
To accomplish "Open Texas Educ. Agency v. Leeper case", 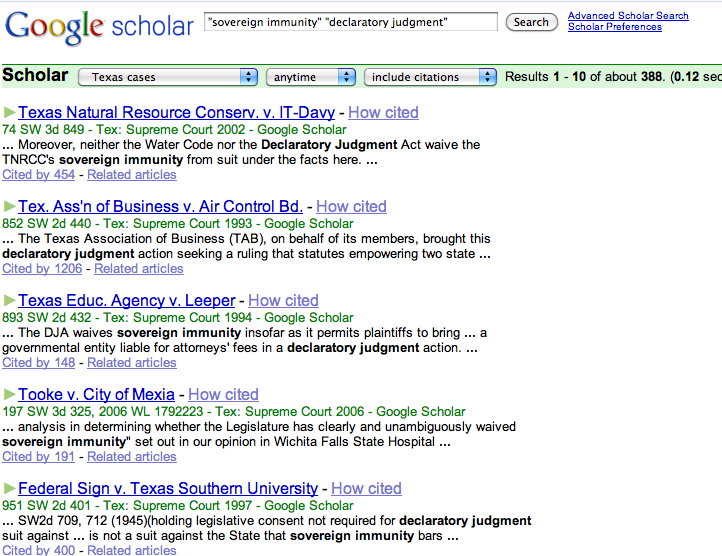I will [127, 300].
